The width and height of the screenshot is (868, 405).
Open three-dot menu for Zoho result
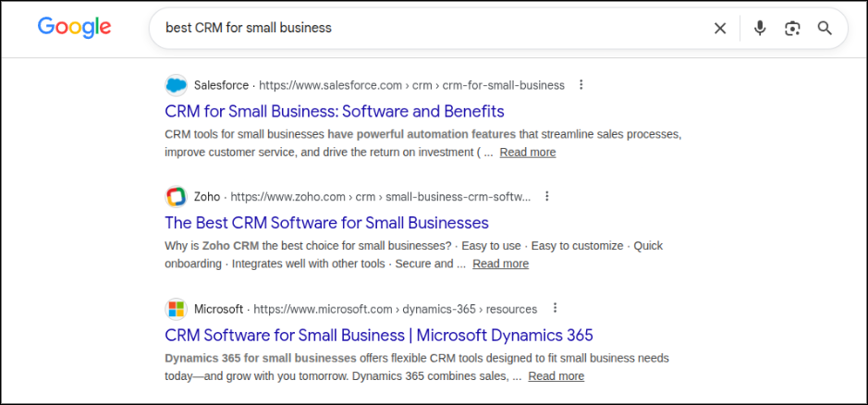click(x=547, y=196)
